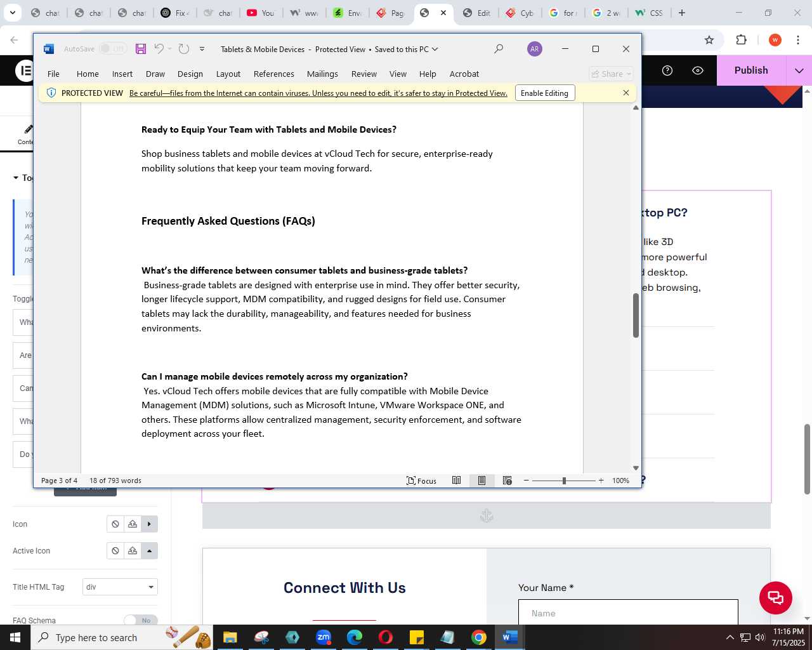Open Elementor help question mark icon
The height and width of the screenshot is (650, 812).
pyautogui.click(x=667, y=70)
